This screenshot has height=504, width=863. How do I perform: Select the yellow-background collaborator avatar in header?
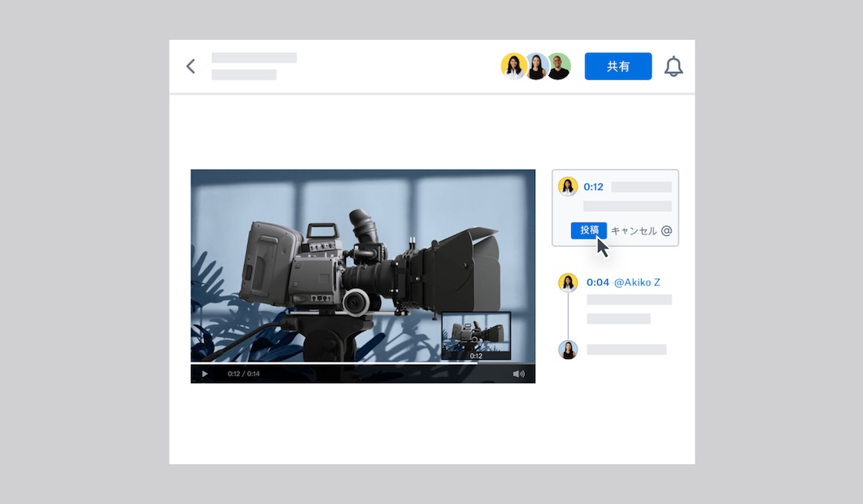click(x=514, y=67)
